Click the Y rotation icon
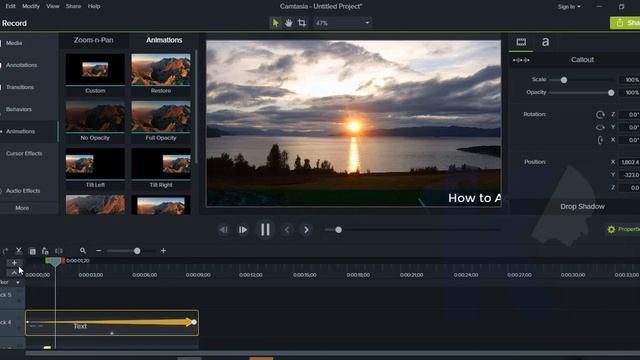 click(600, 127)
